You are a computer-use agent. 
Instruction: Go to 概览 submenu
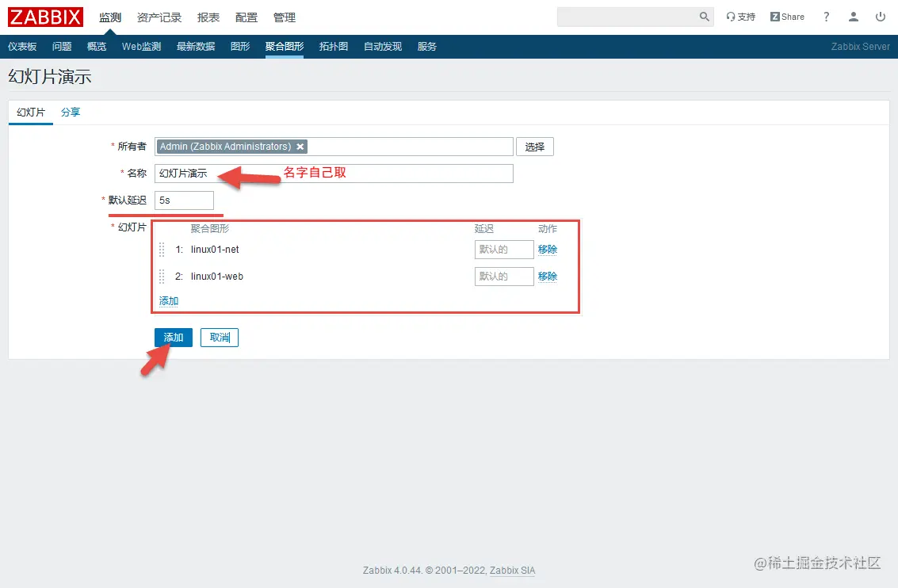tap(96, 47)
